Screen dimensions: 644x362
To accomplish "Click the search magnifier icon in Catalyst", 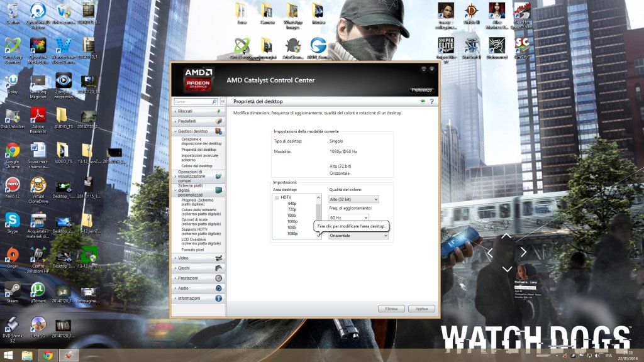I will pos(214,101).
